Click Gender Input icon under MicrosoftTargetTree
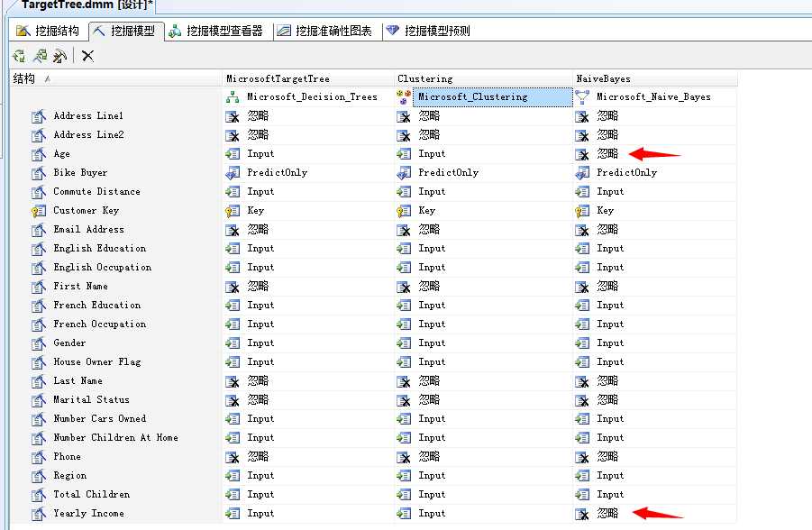 233,343
